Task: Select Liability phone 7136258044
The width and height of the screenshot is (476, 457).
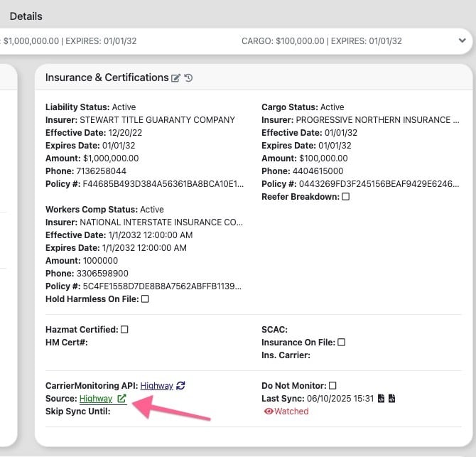Action: (102, 171)
